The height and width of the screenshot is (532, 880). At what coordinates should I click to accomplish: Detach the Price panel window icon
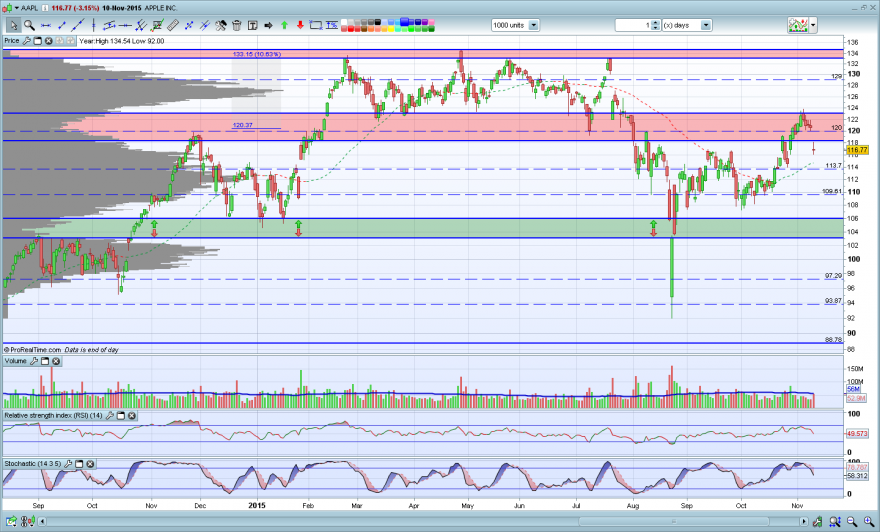(x=38, y=41)
